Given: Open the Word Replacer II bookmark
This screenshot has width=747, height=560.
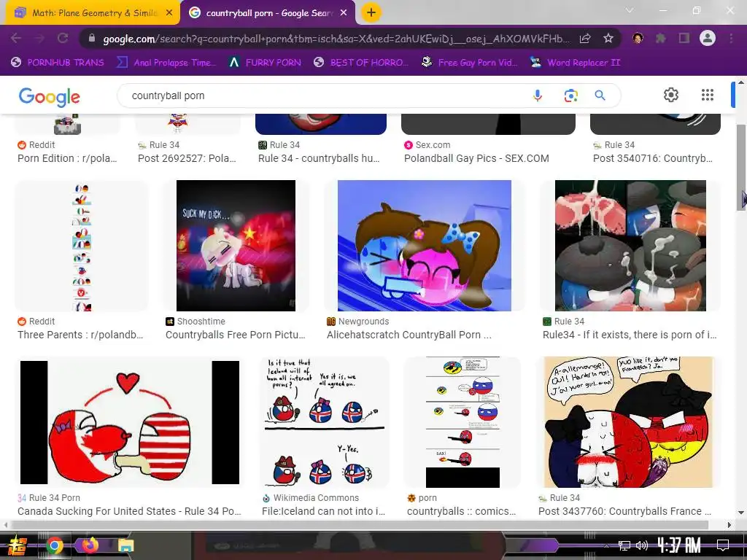Looking at the screenshot, I should click(575, 63).
